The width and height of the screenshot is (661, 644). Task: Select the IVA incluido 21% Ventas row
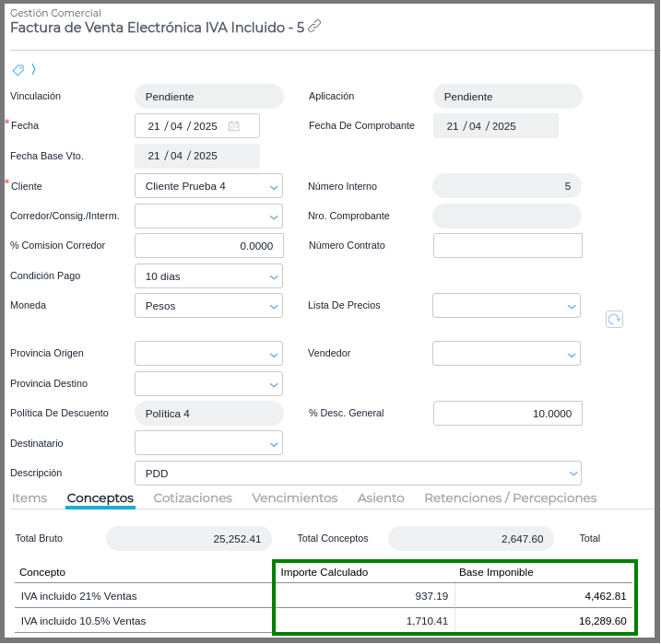click(83, 596)
